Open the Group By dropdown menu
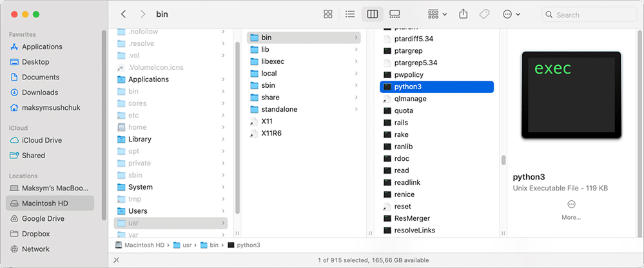This screenshot has width=644, height=268. [x=437, y=14]
